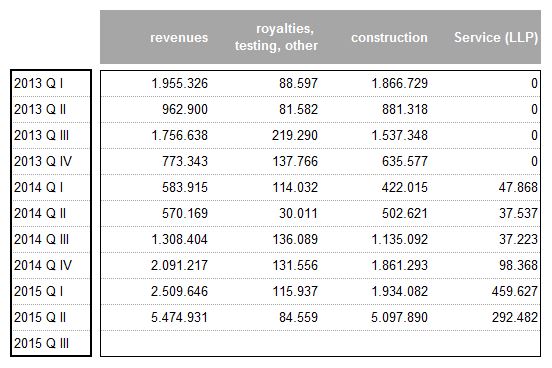The height and width of the screenshot is (368, 552).
Task: Select the 2015 Q I row label
Action: [39, 291]
